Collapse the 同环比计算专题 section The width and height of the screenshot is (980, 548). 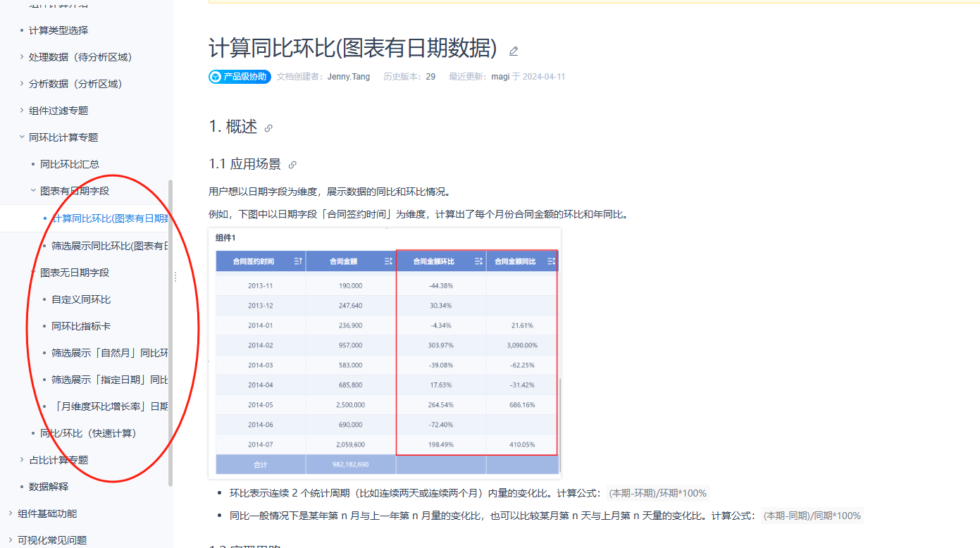[x=22, y=137]
